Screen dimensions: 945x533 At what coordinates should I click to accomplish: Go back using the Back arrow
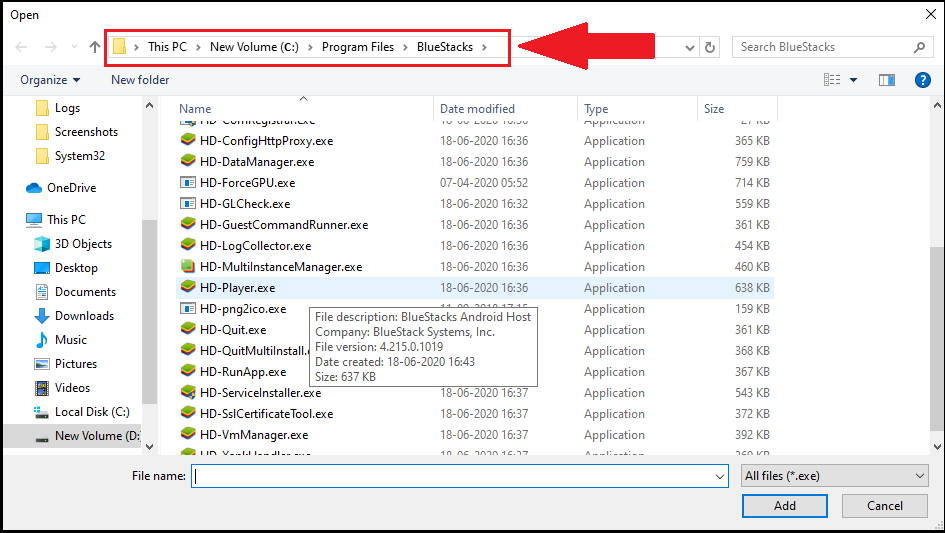[x=21, y=47]
